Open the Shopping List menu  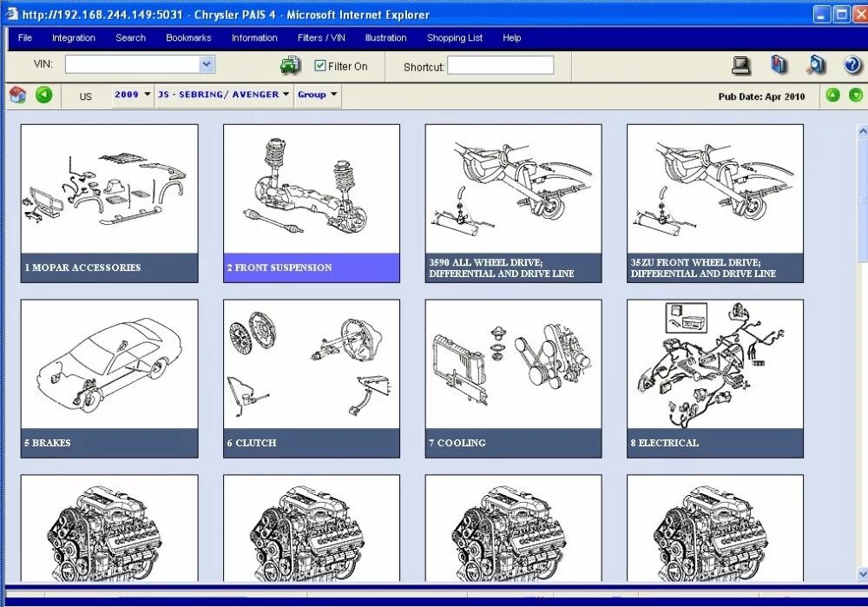[x=455, y=37]
